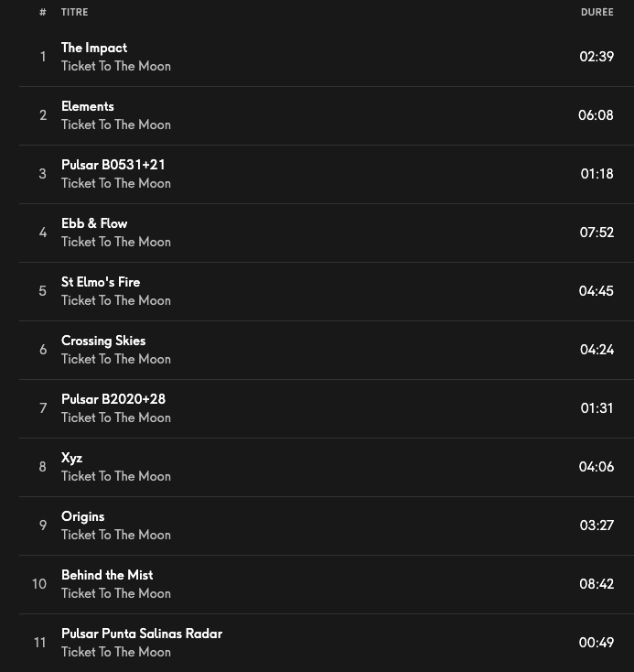This screenshot has height=672, width=634.
Task: Click the track named "Xyz"
Action: (x=72, y=458)
